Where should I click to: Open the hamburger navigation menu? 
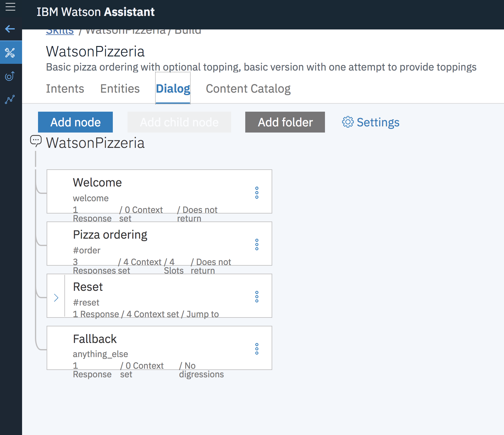[x=10, y=7]
